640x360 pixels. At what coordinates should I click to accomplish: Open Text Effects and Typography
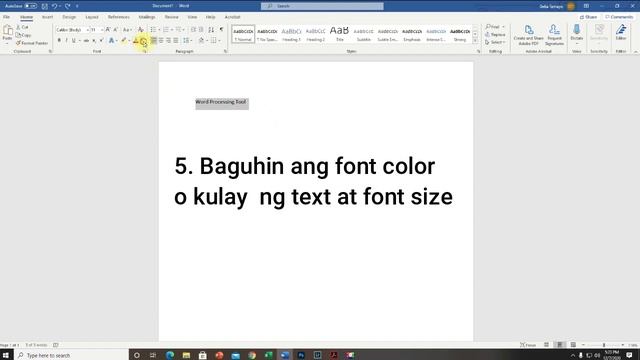(111, 40)
